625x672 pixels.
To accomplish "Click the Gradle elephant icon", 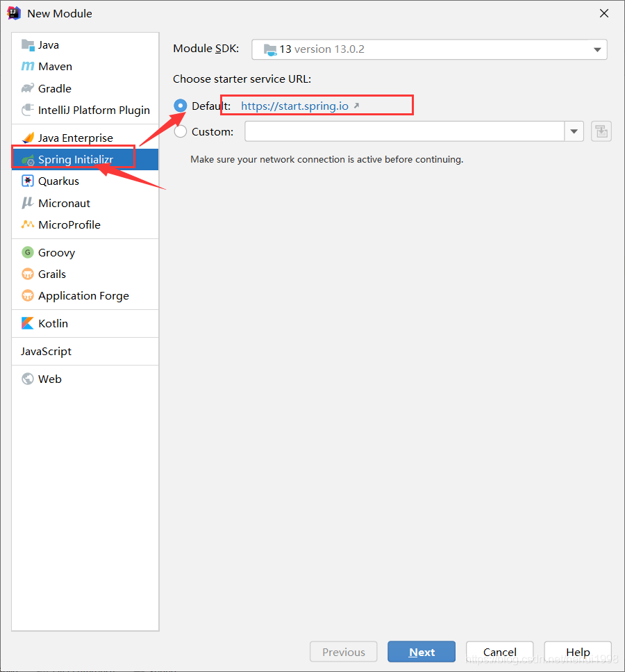I will pyautogui.click(x=28, y=88).
